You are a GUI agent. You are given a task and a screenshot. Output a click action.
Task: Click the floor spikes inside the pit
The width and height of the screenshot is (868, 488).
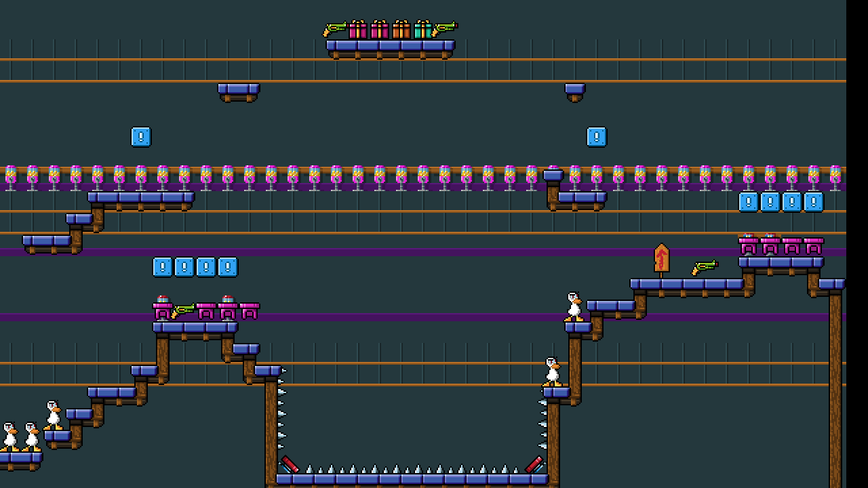pyautogui.click(x=412, y=469)
